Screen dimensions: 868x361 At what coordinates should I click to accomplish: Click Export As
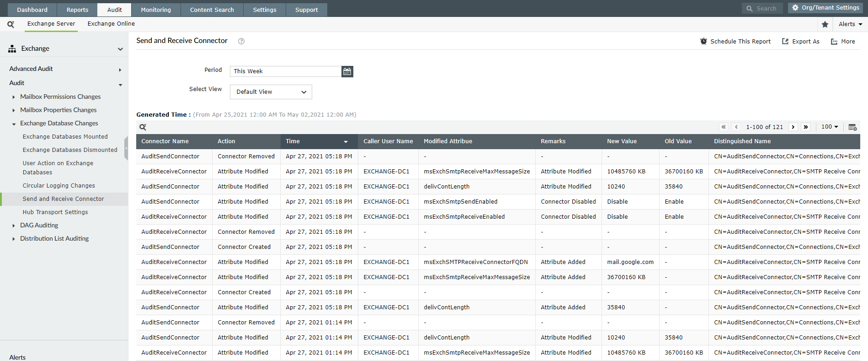(801, 41)
